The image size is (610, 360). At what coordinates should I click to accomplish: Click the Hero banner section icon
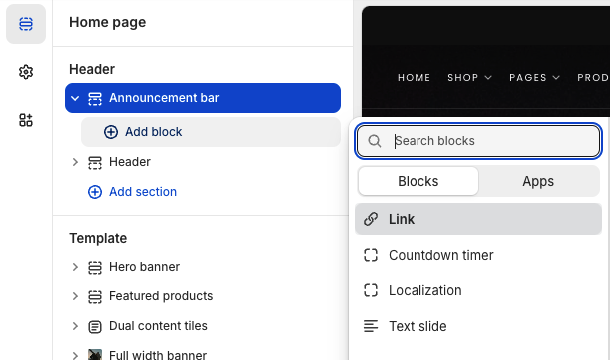(95, 267)
